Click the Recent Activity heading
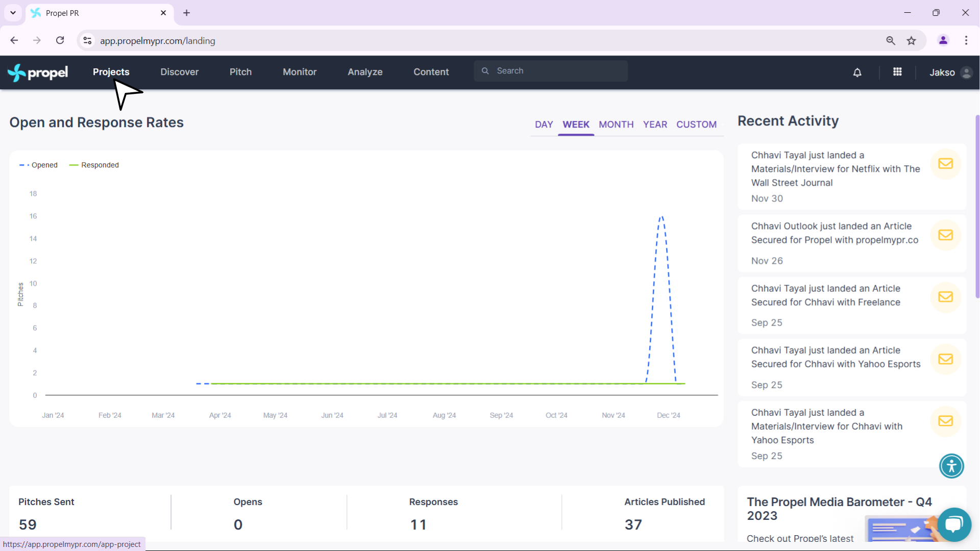980x551 pixels. pos(788,121)
